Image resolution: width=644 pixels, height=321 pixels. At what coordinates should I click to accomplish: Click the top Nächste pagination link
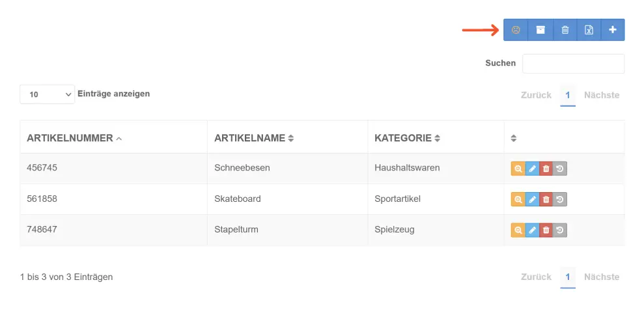[x=602, y=95]
